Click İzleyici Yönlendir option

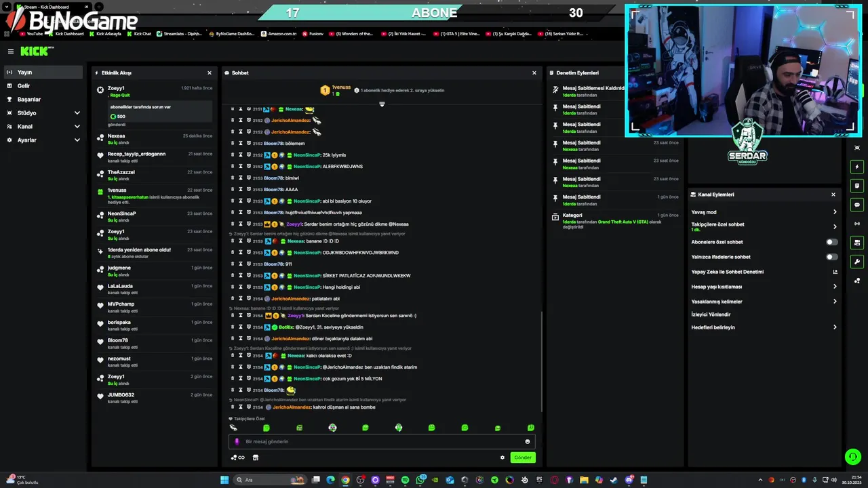click(711, 314)
